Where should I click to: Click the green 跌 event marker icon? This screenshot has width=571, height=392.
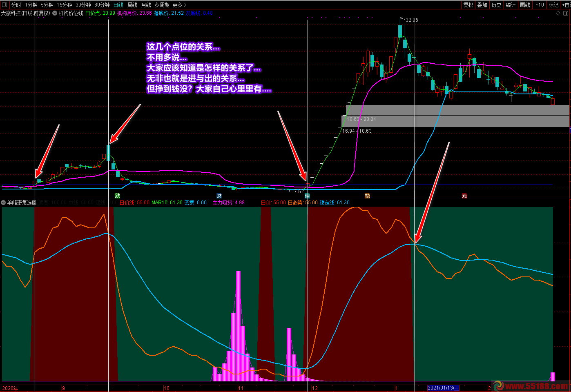click(118, 196)
